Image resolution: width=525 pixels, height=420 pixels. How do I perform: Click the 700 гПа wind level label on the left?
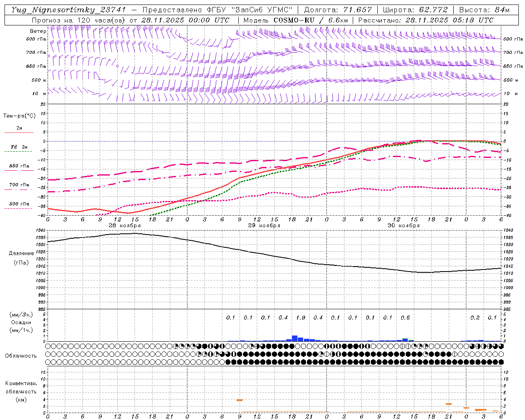tap(37, 52)
